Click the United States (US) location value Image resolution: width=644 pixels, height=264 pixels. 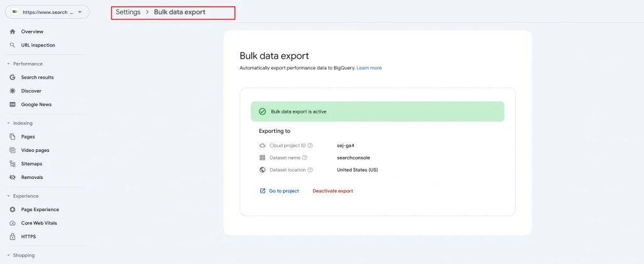357,170
